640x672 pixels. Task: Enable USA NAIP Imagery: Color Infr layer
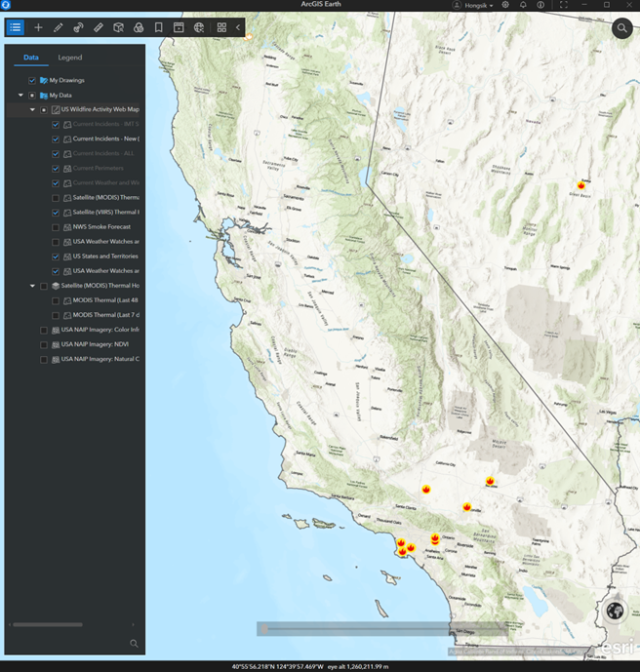click(x=44, y=330)
